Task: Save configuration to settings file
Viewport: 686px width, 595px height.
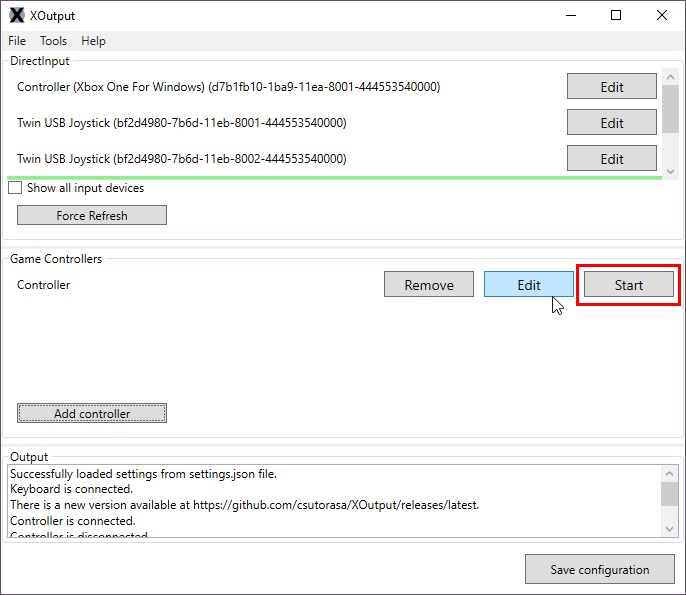Action: [x=600, y=569]
